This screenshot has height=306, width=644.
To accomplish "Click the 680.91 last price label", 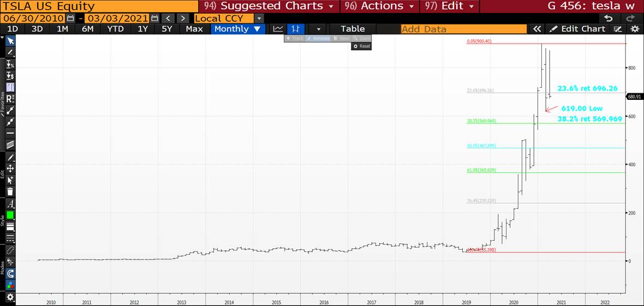I will pos(634,97).
